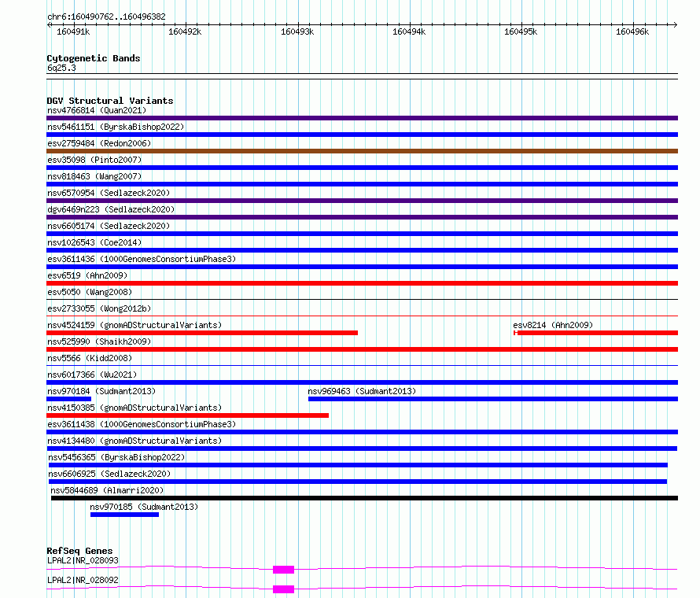Select the nsv6570954 (Sedlazeck2020) label
700x598 pixels.
point(109,193)
